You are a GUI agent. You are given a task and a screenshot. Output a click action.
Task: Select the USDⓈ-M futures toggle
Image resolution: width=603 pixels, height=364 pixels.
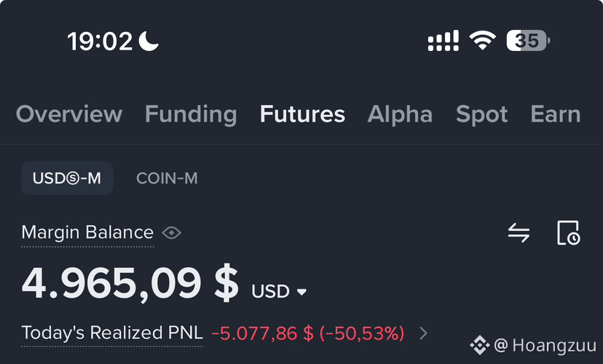(67, 178)
